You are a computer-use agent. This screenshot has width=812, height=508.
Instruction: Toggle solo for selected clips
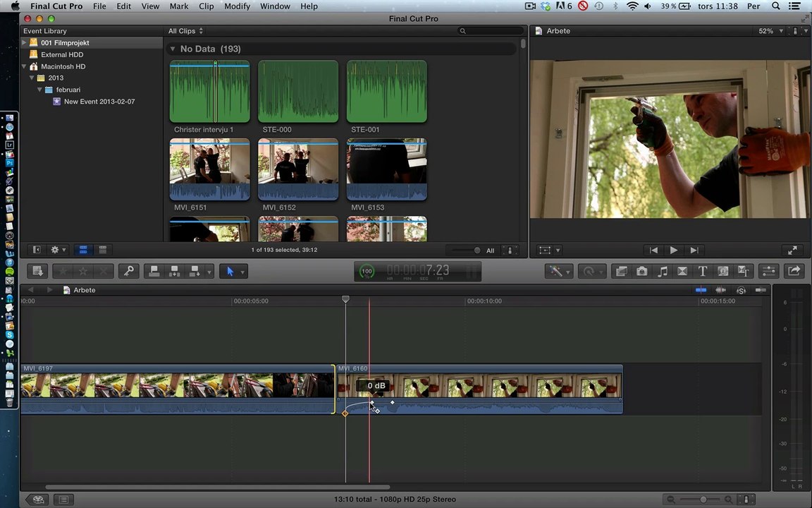point(741,290)
